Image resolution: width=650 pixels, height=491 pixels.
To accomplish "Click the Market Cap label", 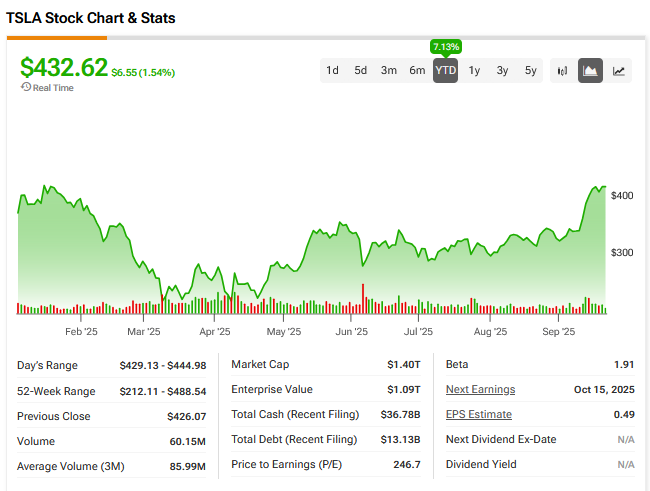I will click(x=260, y=364).
